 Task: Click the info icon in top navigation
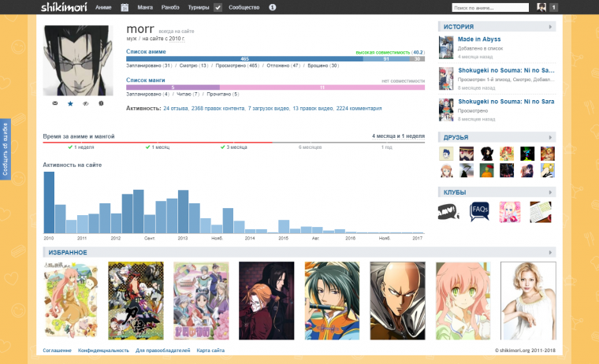(272, 7)
